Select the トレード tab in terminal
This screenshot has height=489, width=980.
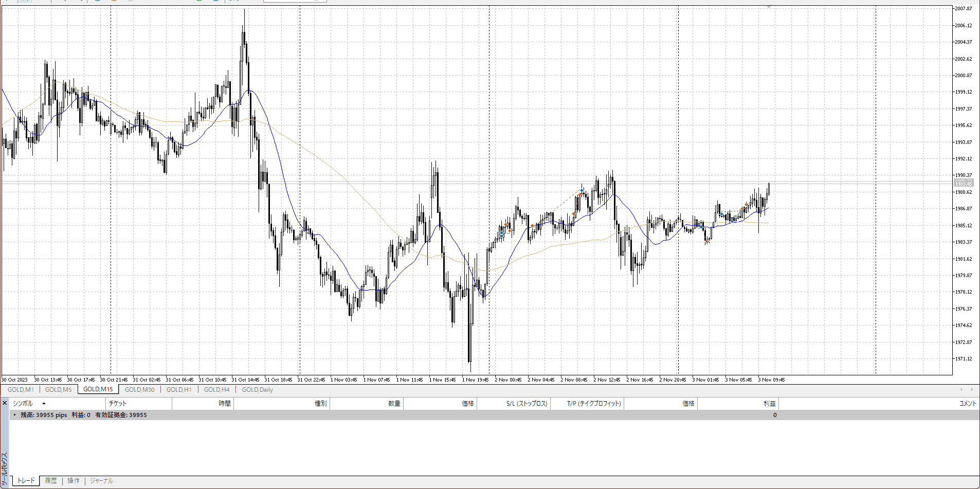(x=26, y=481)
